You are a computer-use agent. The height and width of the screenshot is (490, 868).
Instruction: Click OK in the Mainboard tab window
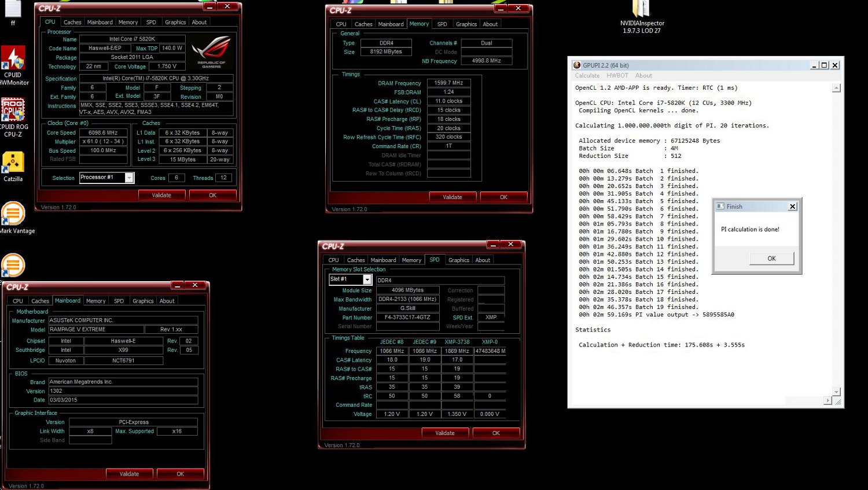click(180, 473)
